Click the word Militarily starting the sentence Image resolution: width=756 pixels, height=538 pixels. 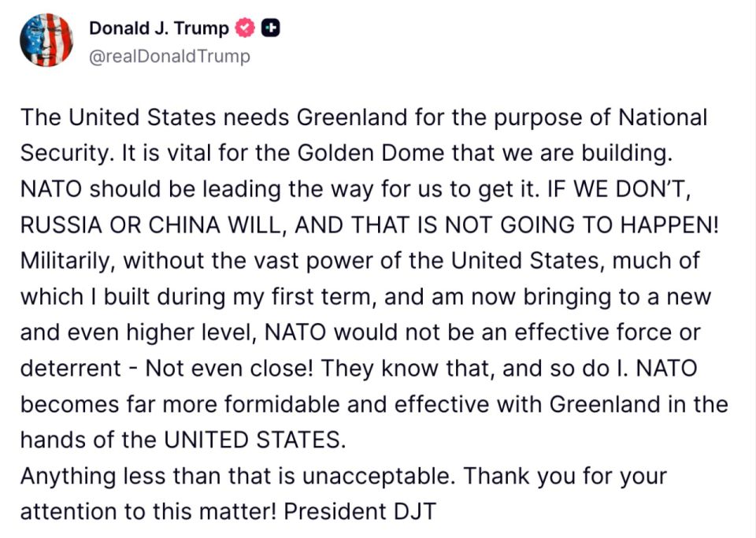tap(58, 259)
